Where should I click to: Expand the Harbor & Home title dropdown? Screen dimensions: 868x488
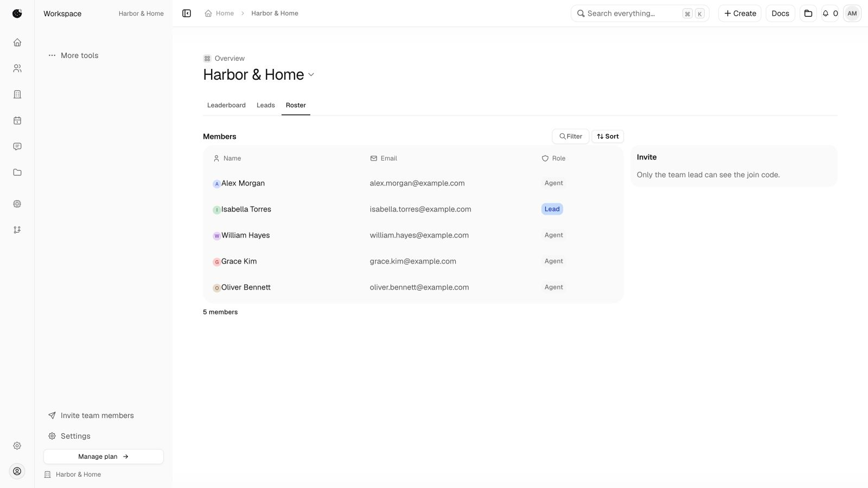click(311, 75)
